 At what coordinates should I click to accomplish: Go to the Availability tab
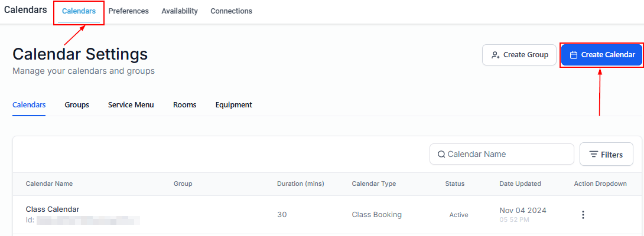180,11
